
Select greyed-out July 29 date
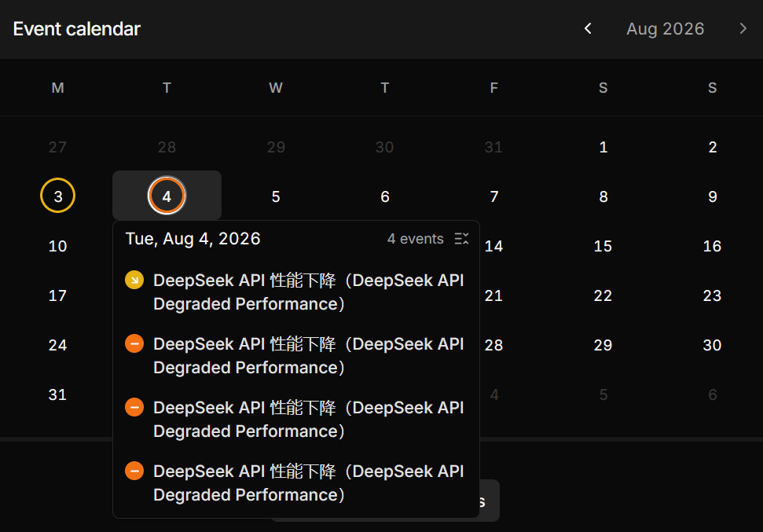(276, 147)
